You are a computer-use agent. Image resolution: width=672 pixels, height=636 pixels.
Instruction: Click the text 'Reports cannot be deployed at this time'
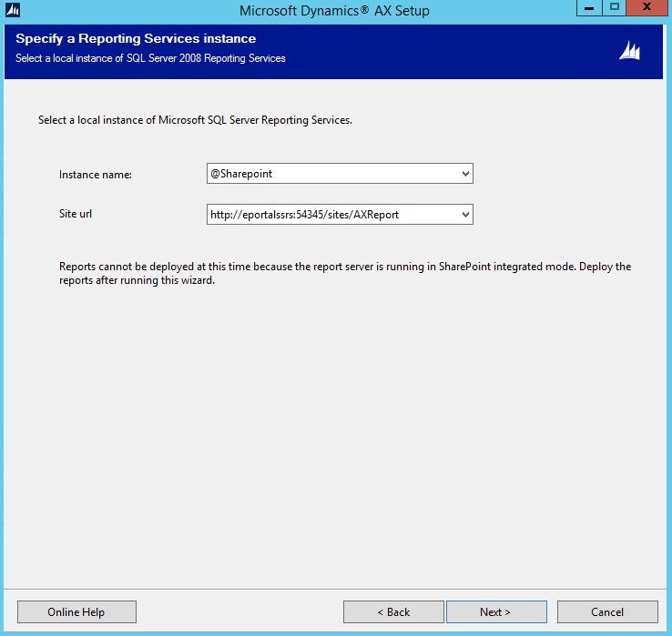click(x=155, y=267)
